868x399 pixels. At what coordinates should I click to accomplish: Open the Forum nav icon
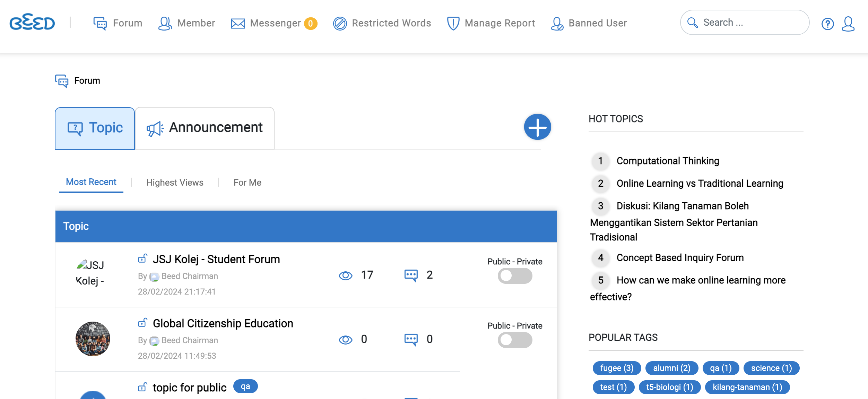[x=100, y=23]
